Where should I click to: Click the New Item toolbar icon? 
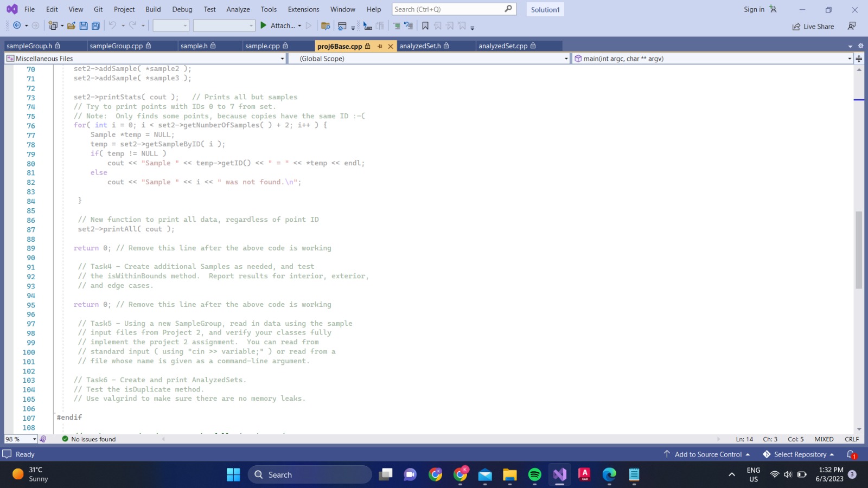(x=53, y=25)
